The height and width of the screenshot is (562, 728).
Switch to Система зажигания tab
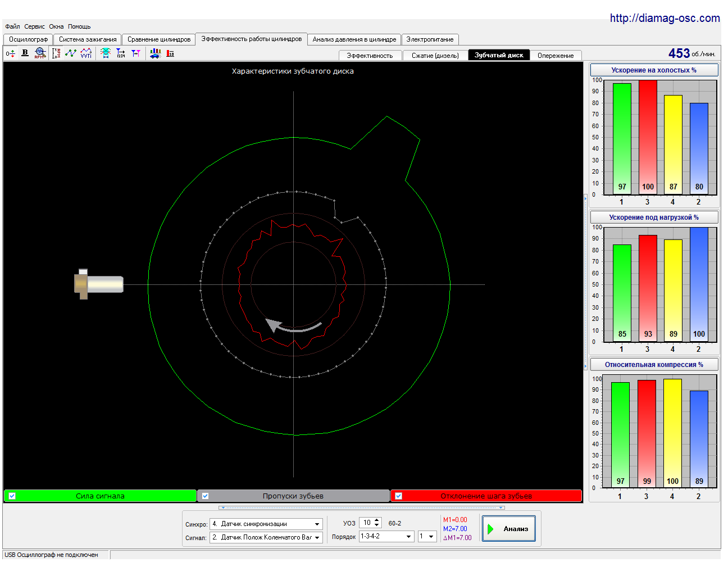pos(88,39)
